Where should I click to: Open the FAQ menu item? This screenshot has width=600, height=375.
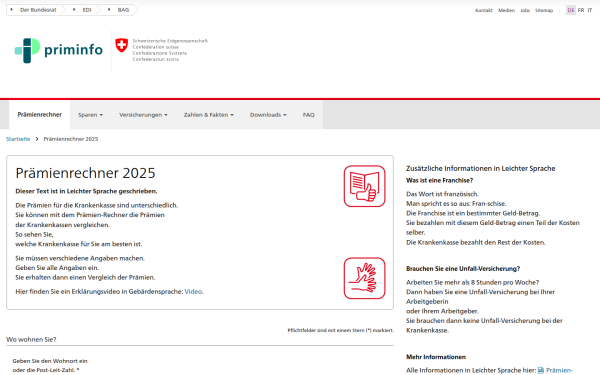[308, 115]
